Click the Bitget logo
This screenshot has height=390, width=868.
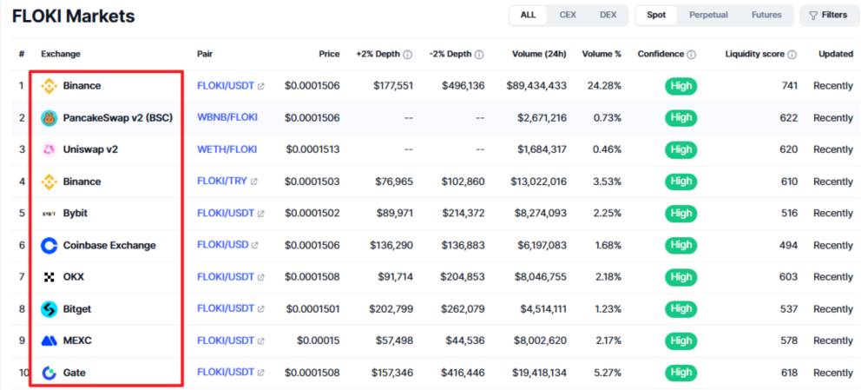tap(49, 309)
